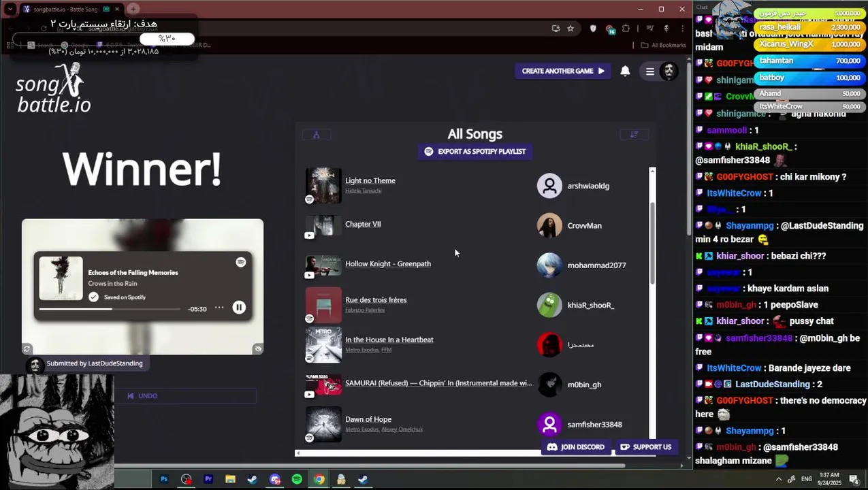Open Photoshop from the taskbar
This screenshot has width=868, height=490.
pos(164,479)
